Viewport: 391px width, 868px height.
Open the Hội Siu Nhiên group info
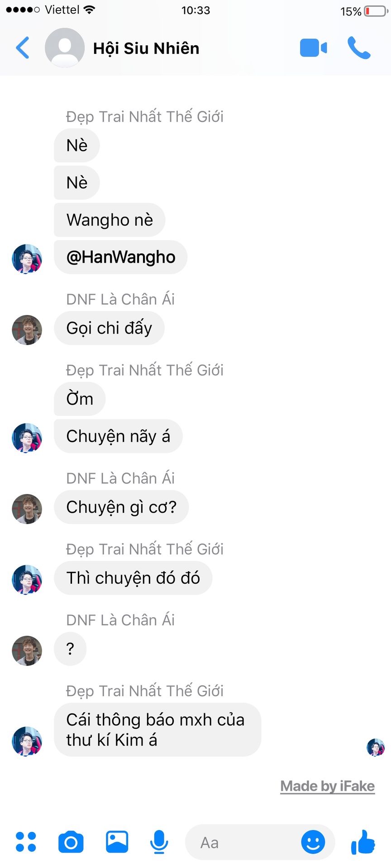pyautogui.click(x=146, y=48)
